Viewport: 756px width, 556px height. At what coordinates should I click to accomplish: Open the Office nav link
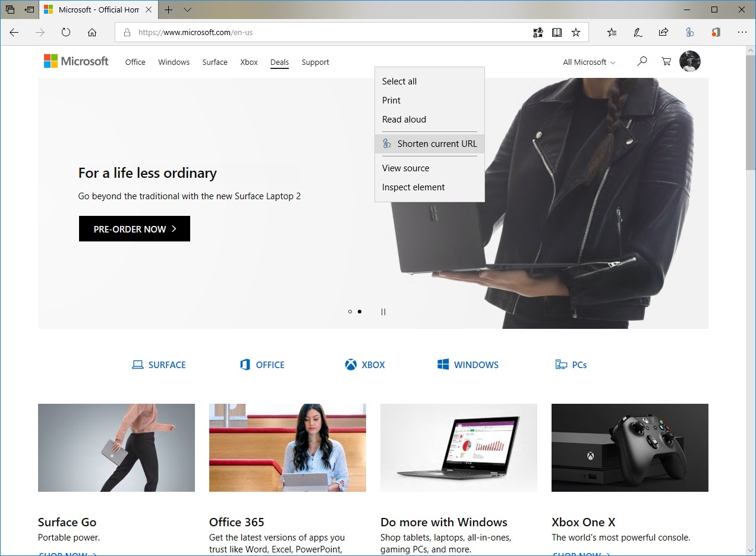[136, 62]
